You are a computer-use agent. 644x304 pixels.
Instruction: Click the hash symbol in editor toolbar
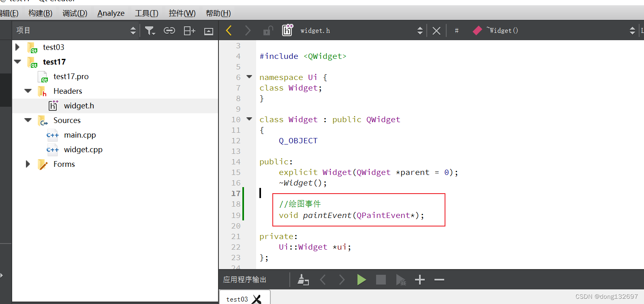pyautogui.click(x=457, y=30)
